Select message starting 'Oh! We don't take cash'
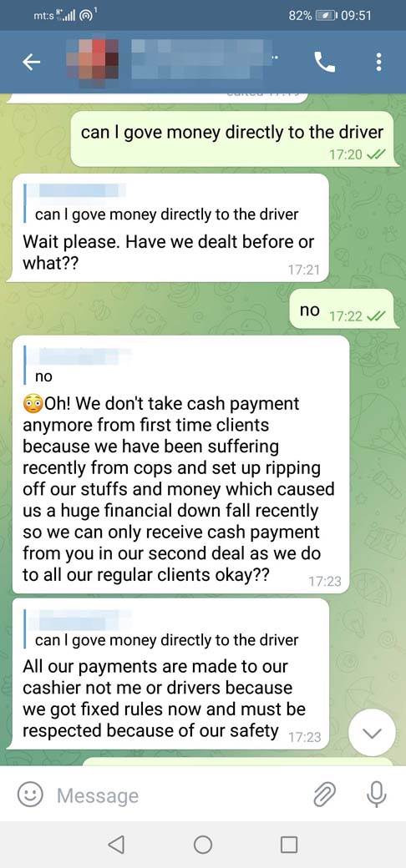This screenshot has width=406, height=868. click(x=180, y=464)
